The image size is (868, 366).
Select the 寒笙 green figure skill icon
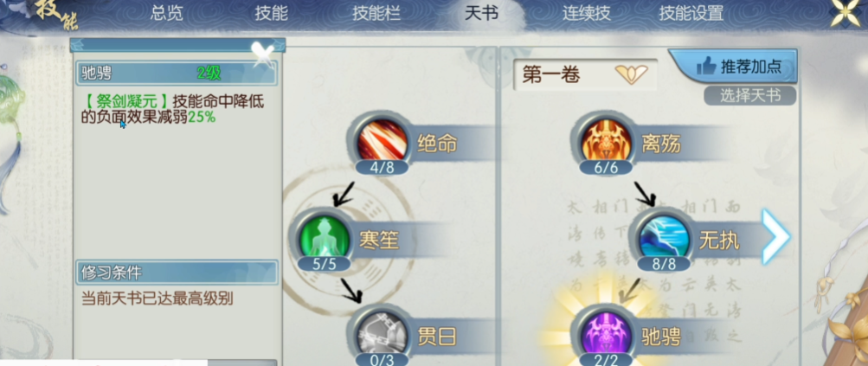pos(325,239)
